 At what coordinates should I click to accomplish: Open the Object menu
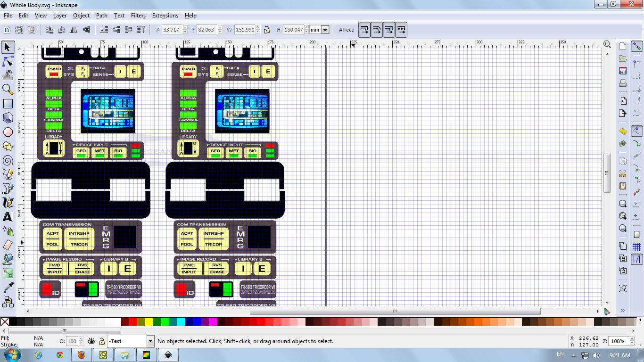click(x=81, y=16)
